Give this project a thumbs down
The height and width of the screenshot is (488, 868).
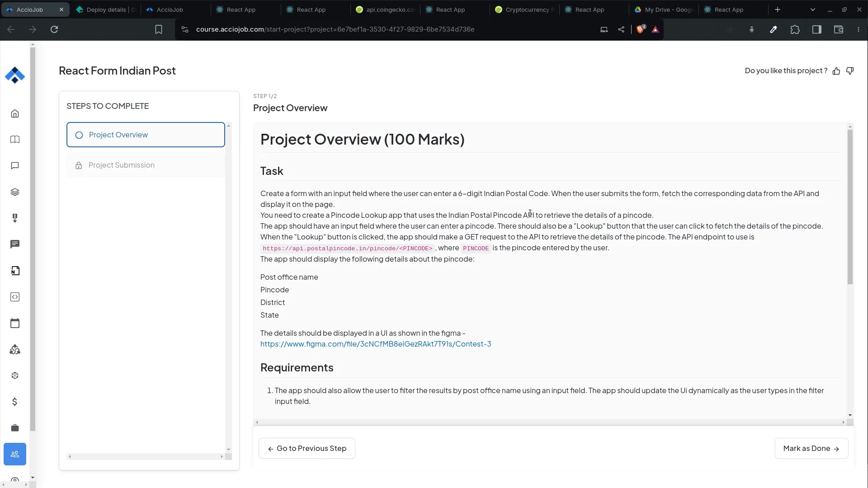[851, 71]
